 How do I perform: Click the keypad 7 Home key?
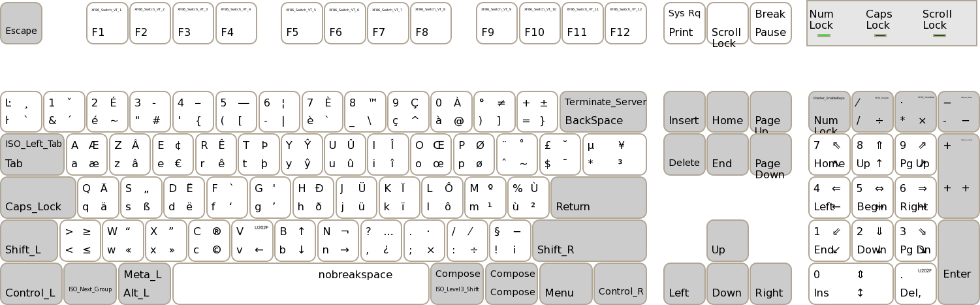click(829, 154)
